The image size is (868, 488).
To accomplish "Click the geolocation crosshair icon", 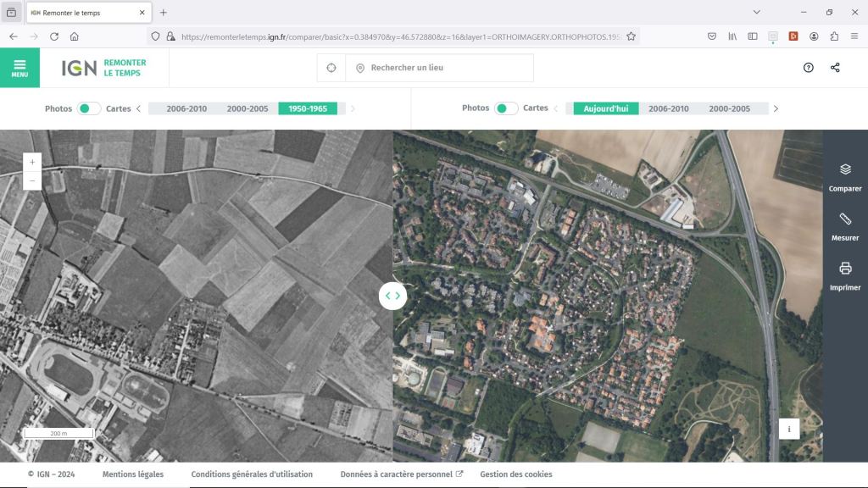I will (x=331, y=68).
